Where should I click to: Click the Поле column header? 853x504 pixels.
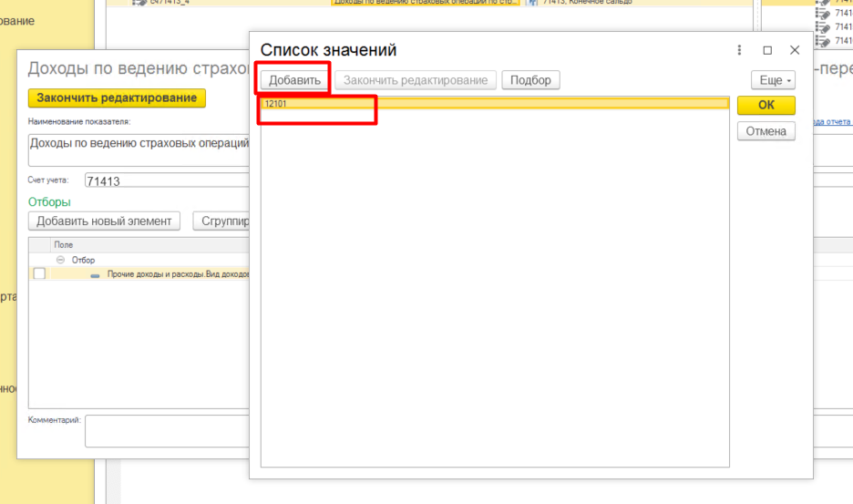pos(64,245)
